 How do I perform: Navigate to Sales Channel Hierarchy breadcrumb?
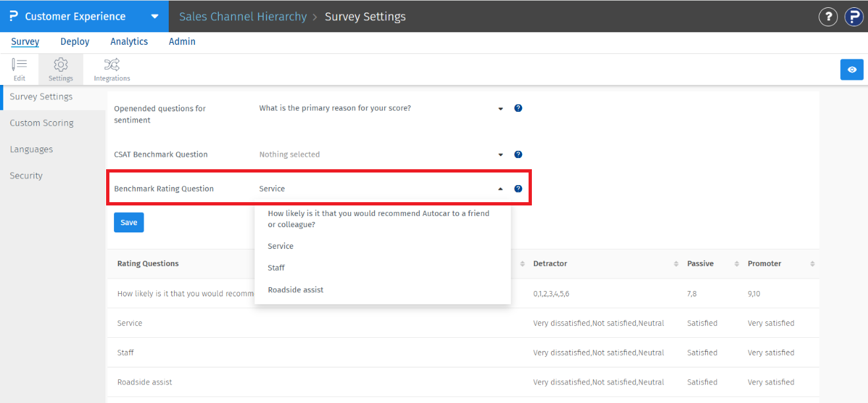[243, 16]
